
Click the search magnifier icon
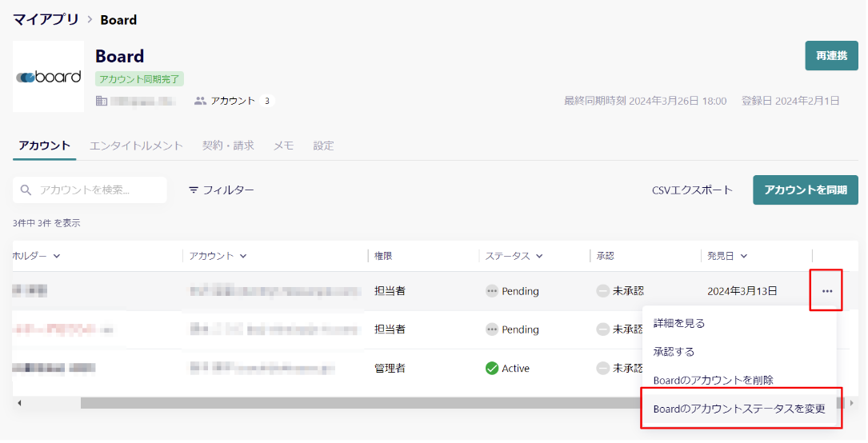tap(26, 190)
